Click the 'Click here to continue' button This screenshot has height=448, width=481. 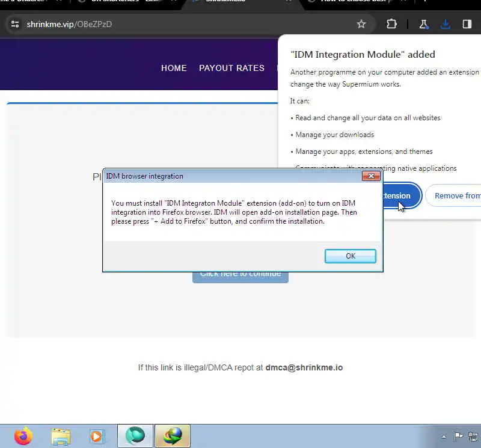point(240,277)
